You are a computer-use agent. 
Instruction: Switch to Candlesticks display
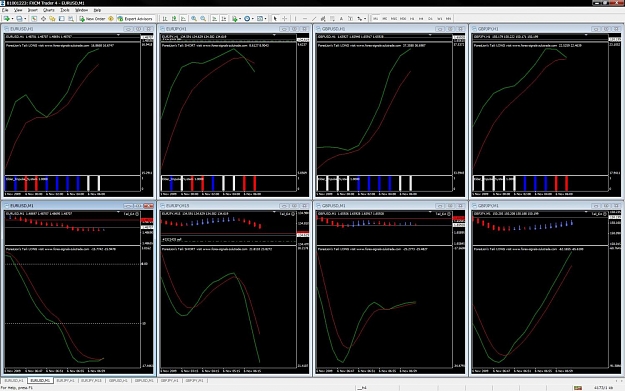pos(174,18)
